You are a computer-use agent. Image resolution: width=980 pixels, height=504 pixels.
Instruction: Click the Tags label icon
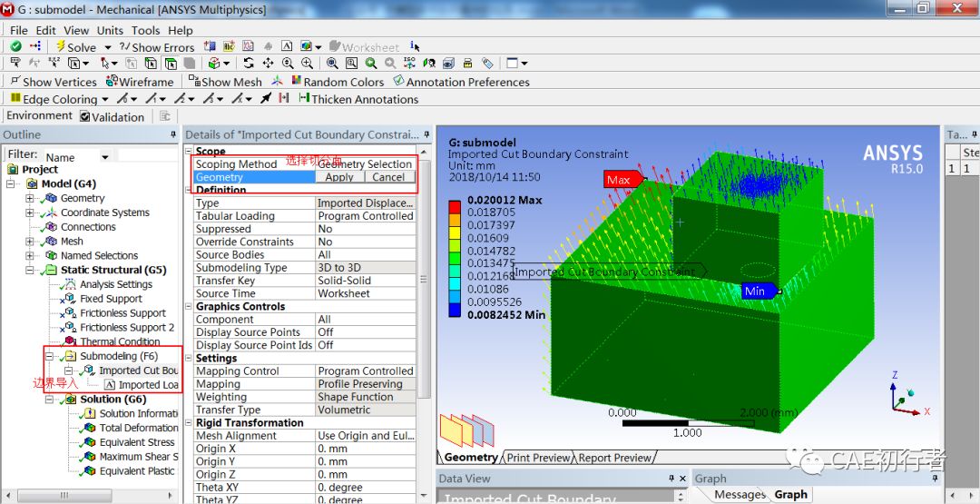coord(487,64)
